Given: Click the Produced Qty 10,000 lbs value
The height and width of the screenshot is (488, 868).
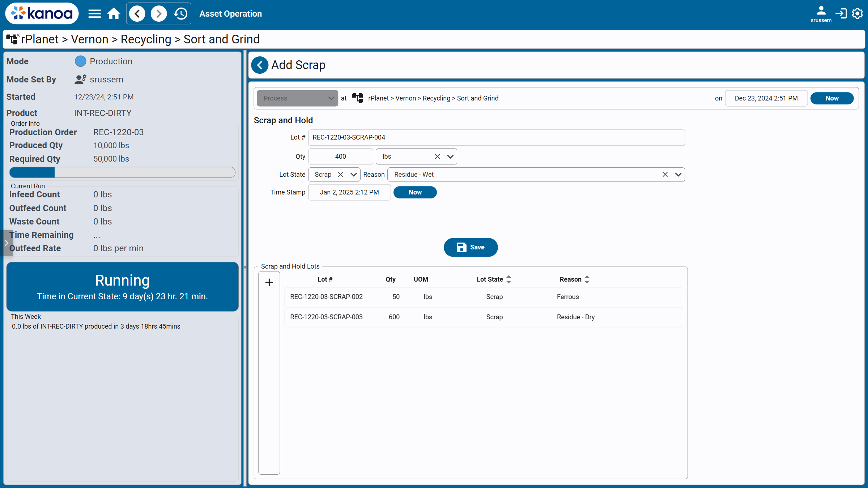Looking at the screenshot, I should pos(111,146).
